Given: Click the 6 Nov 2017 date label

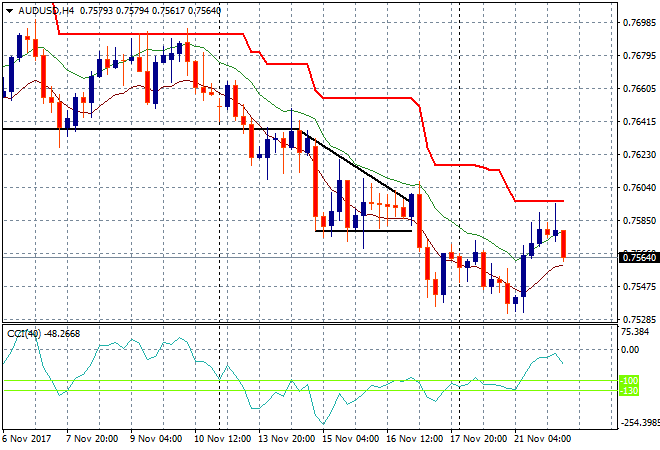Looking at the screenshot, I should tap(27, 439).
